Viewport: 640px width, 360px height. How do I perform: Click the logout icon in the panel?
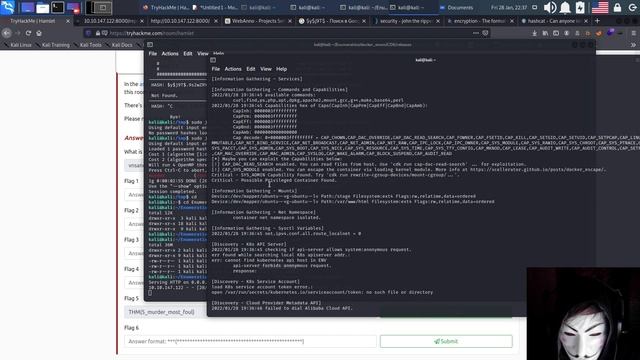tap(632, 7)
